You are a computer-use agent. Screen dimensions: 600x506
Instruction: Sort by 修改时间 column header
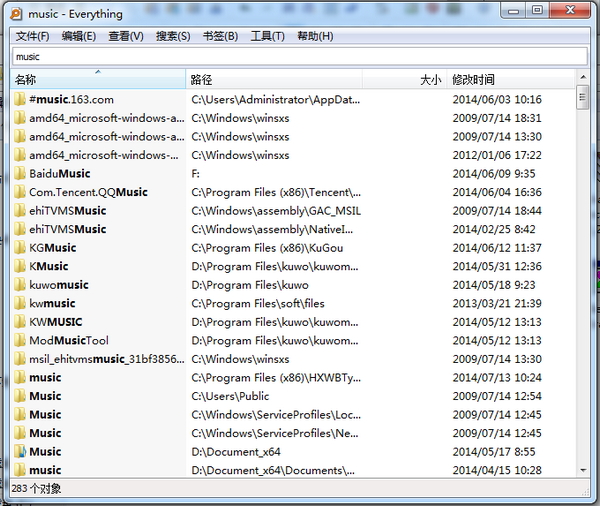tap(473, 80)
